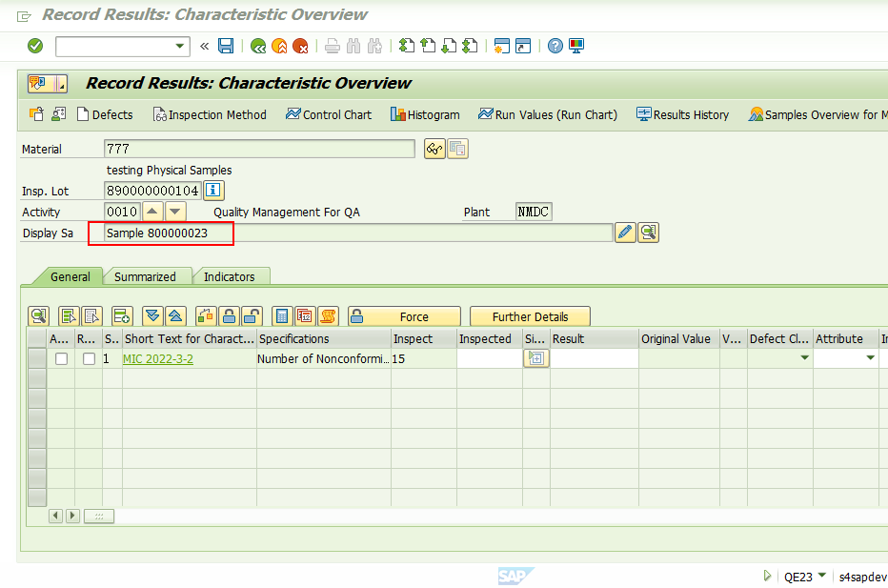Expand status bar with triangle before QE23
The height and width of the screenshot is (588, 888).
coord(767,577)
